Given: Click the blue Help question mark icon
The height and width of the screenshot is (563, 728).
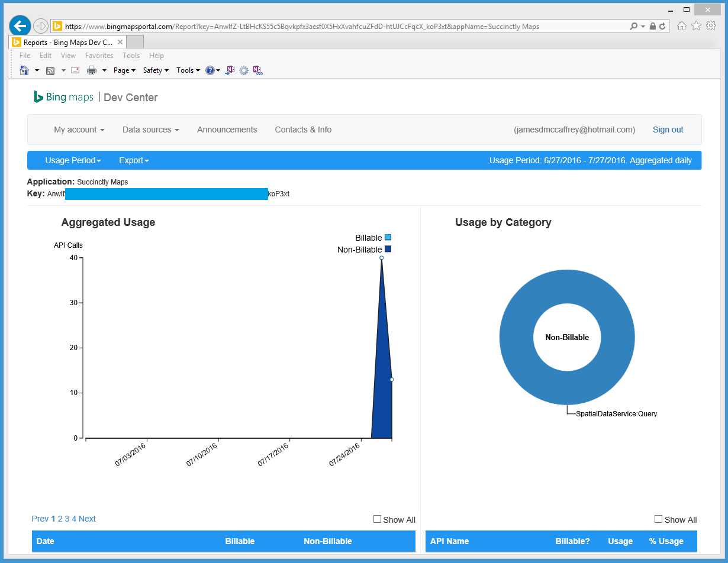Looking at the screenshot, I should coord(210,70).
